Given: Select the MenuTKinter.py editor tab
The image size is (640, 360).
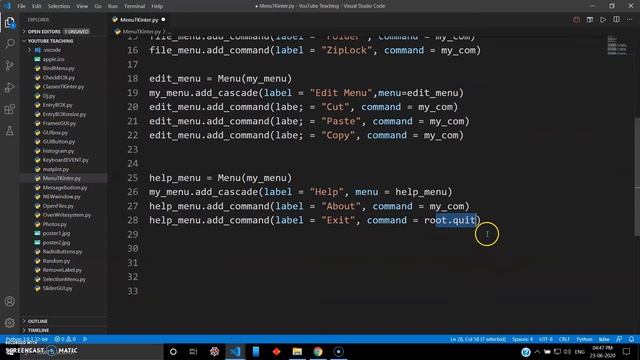Looking at the screenshot, I should (139, 20).
